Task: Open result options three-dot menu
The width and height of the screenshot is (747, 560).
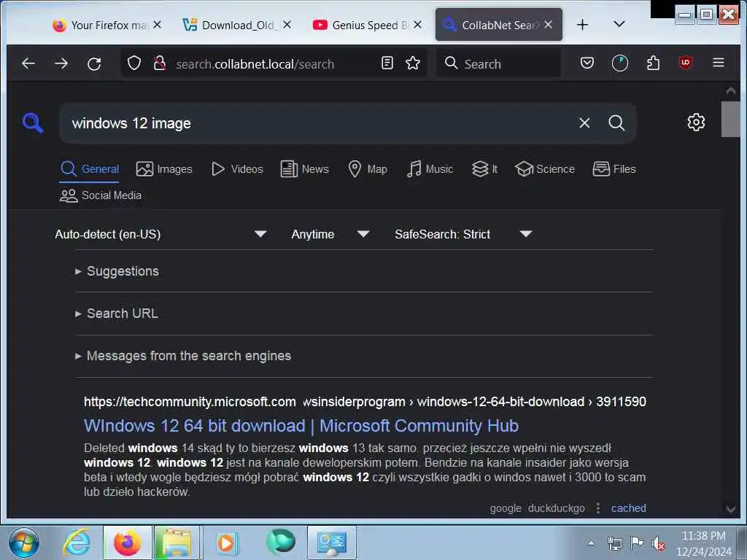Action: [x=598, y=508]
